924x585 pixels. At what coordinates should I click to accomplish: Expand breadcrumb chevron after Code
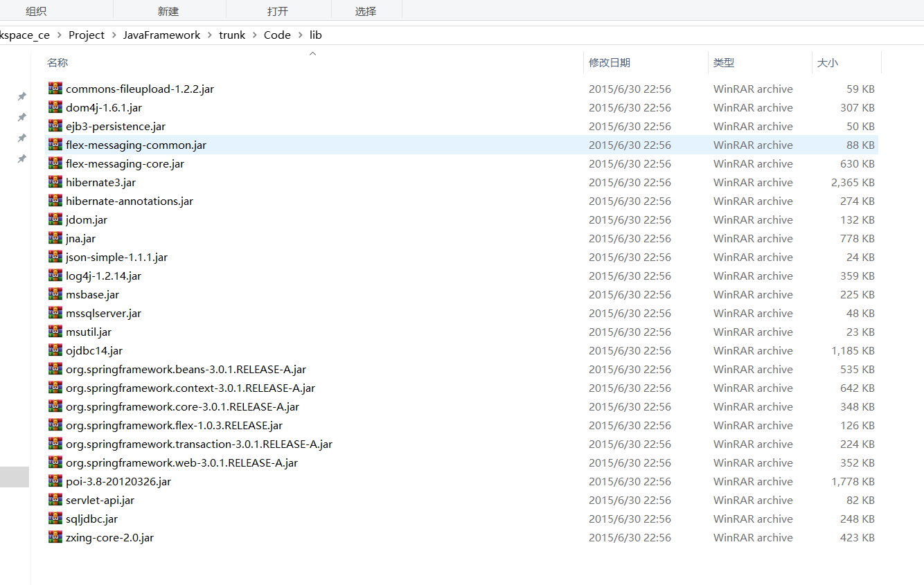301,35
